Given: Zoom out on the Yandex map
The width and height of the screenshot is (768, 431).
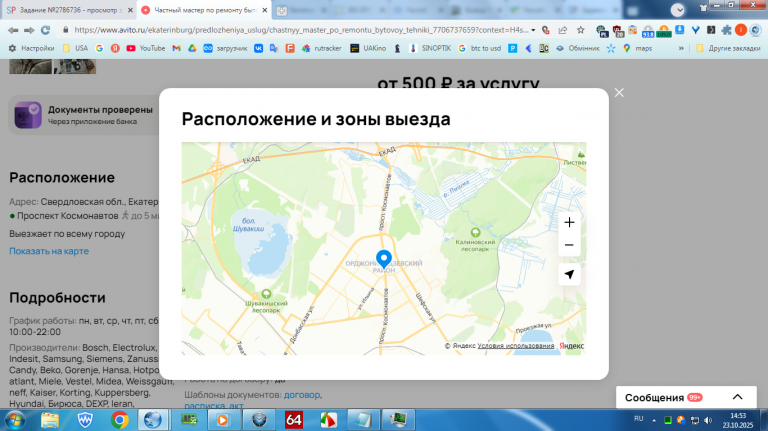Looking at the screenshot, I should (569, 244).
